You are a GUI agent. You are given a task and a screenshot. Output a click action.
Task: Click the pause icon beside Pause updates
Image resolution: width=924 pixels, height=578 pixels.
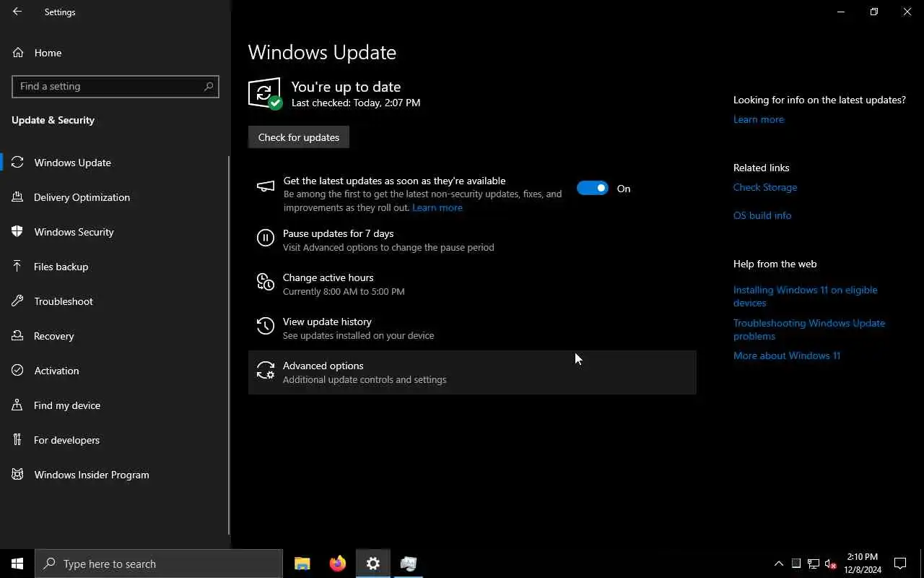pyautogui.click(x=266, y=238)
